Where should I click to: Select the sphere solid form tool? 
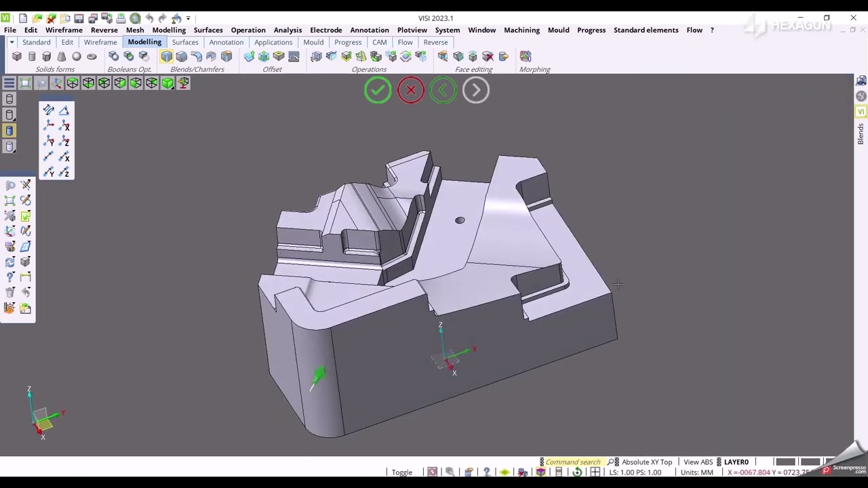pyautogui.click(x=77, y=57)
